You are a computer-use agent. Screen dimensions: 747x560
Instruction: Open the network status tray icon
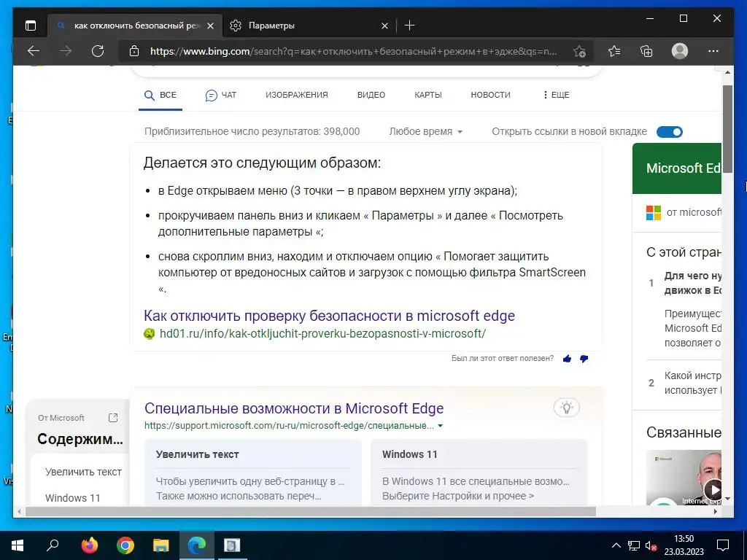[x=634, y=545]
